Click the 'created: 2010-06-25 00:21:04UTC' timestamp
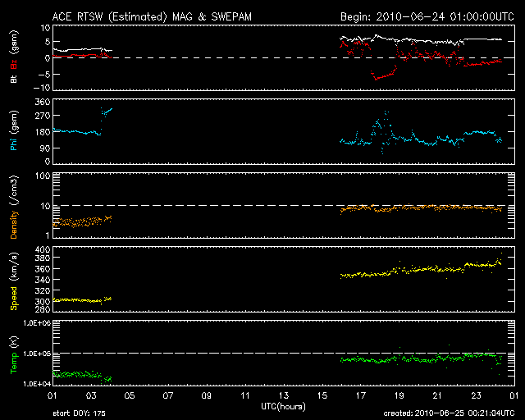The width and height of the screenshot is (525, 420). tap(449, 413)
